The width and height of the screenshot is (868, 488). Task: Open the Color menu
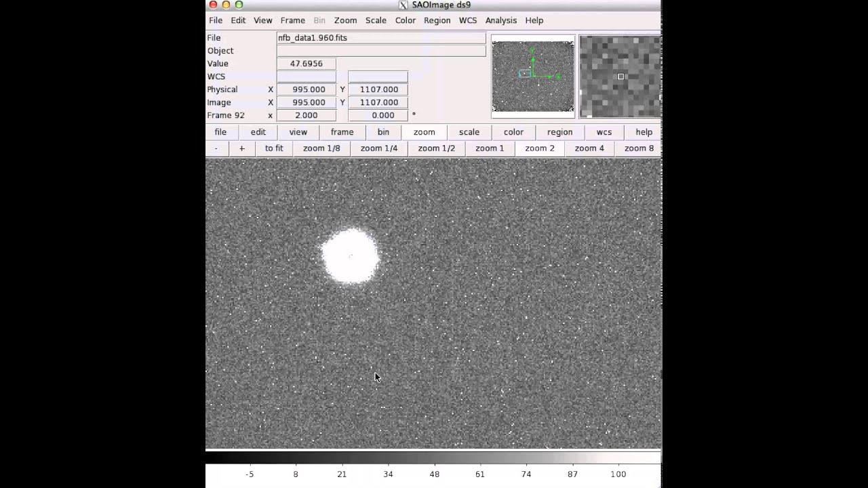pyautogui.click(x=406, y=20)
